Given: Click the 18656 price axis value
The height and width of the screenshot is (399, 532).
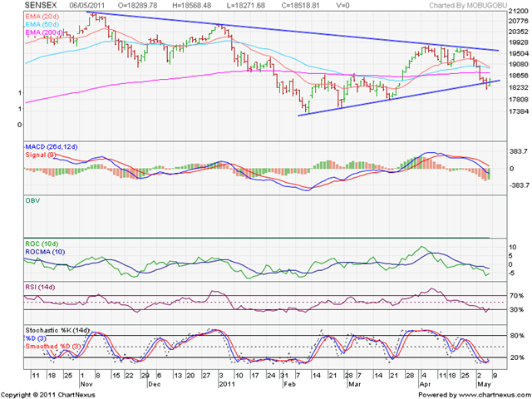Looking at the screenshot, I should tap(519, 76).
